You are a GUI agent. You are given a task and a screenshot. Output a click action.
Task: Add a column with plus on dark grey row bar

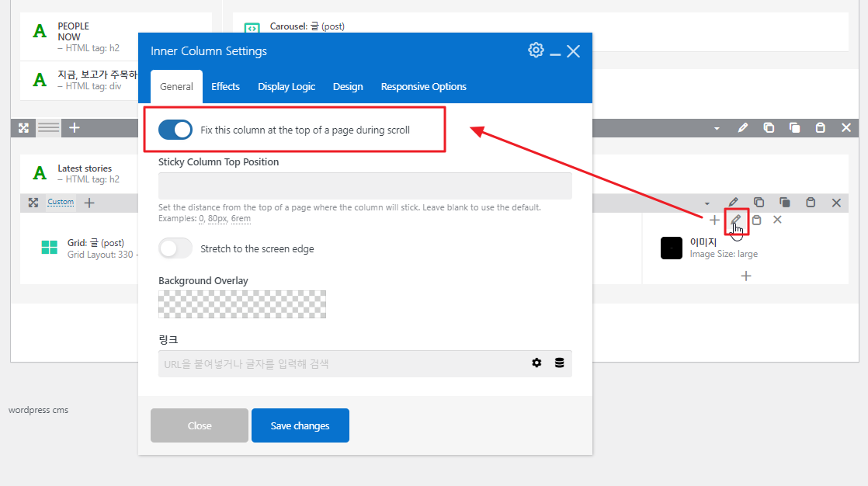75,128
